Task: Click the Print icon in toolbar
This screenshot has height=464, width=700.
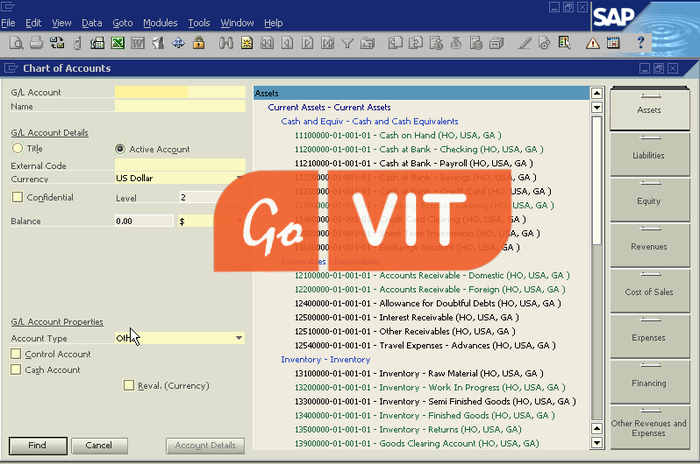Action: (36, 43)
